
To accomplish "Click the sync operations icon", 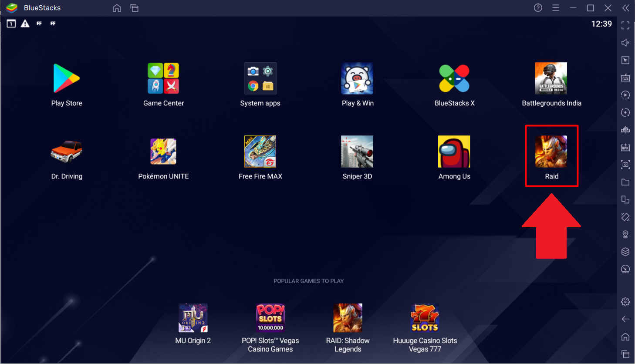I will click(x=625, y=112).
